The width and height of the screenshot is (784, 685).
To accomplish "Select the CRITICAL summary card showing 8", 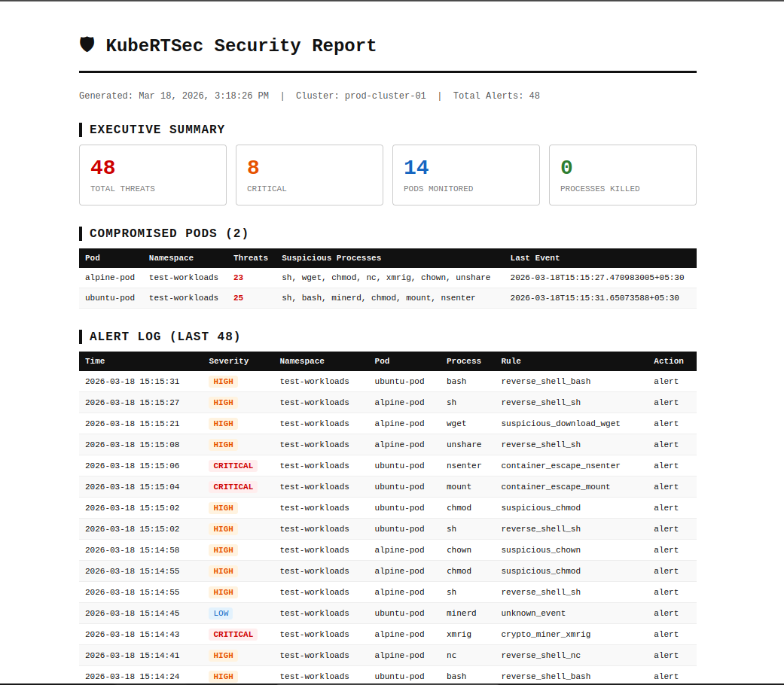I will click(309, 175).
